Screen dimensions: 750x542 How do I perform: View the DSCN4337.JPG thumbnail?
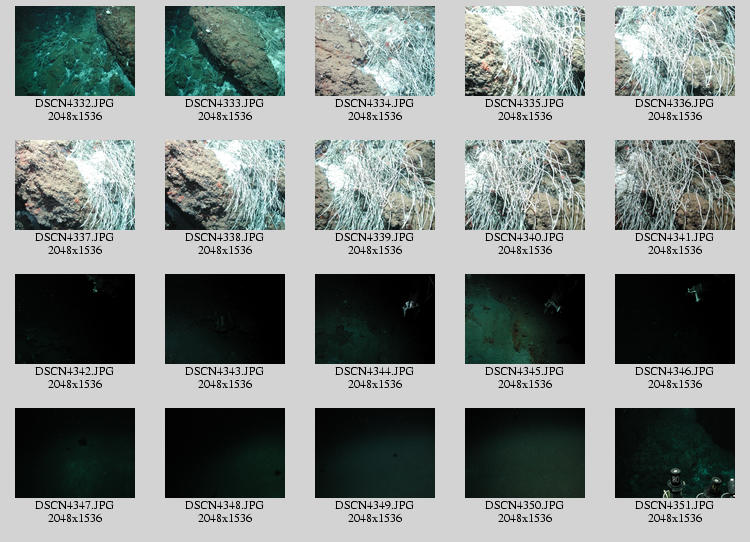tap(75, 185)
